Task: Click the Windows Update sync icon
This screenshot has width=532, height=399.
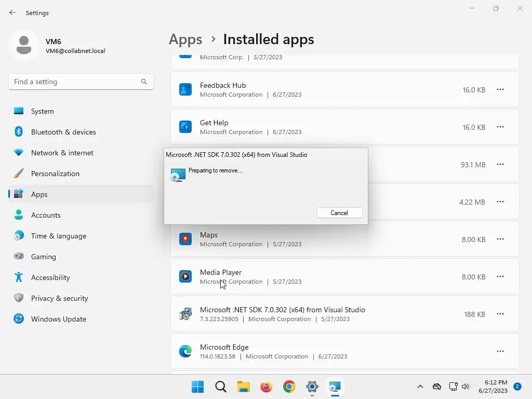Action: click(19, 318)
